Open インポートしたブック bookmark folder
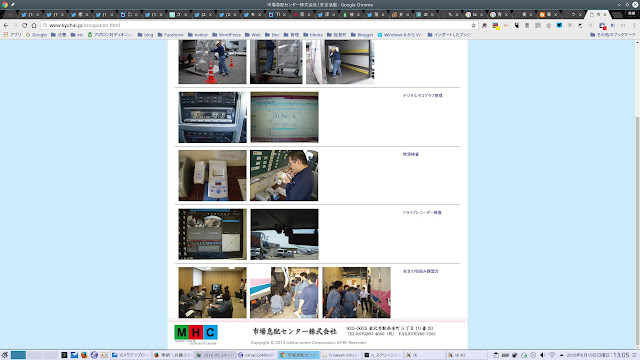Image resolution: width=640 pixels, height=360 pixels. (x=449, y=35)
